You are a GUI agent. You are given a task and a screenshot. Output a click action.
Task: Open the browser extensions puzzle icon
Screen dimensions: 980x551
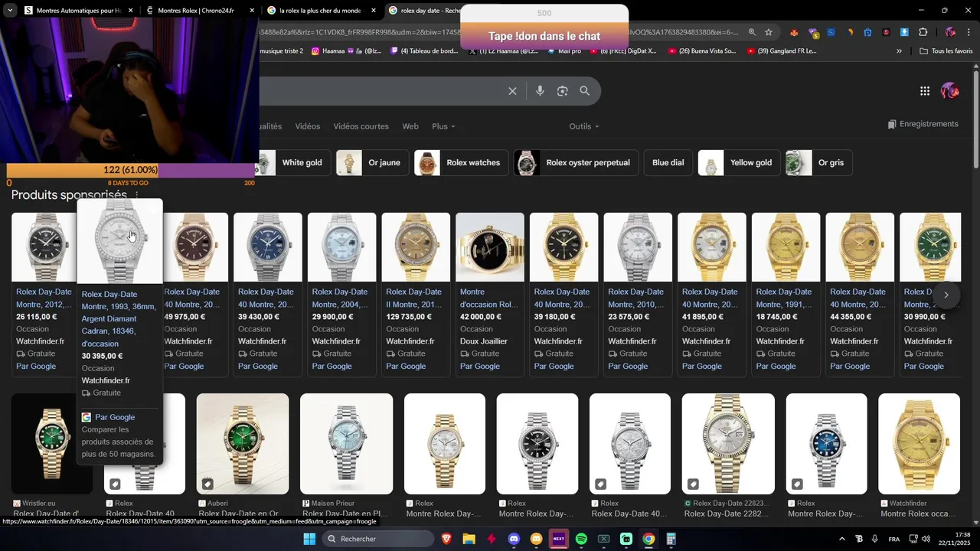point(923,32)
